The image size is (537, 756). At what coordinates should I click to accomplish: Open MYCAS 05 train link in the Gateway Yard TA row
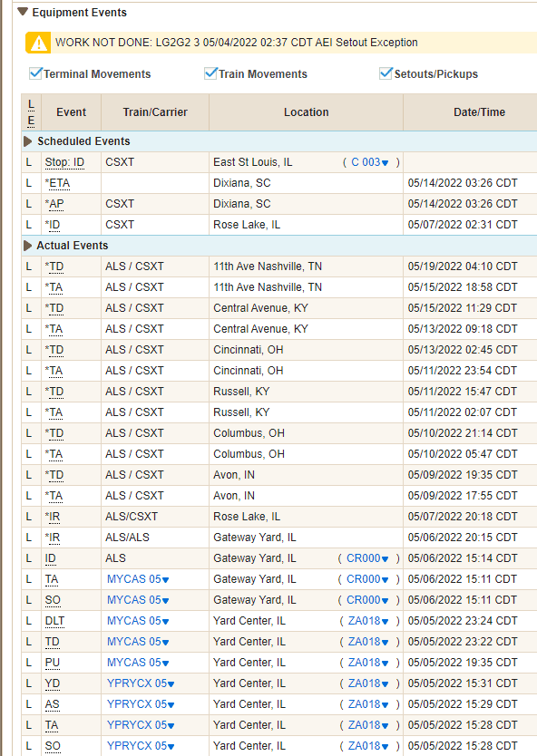(x=138, y=579)
